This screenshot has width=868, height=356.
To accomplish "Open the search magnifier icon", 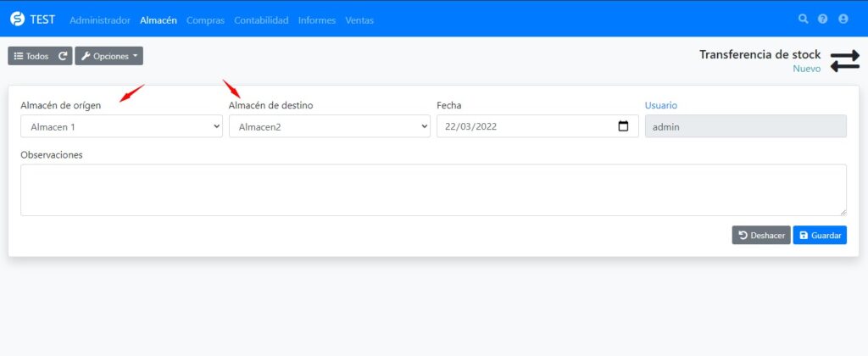I will [804, 19].
